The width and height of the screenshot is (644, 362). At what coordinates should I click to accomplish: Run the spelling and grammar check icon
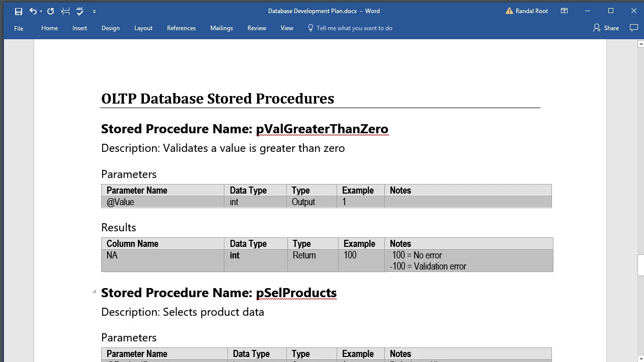coord(80,11)
